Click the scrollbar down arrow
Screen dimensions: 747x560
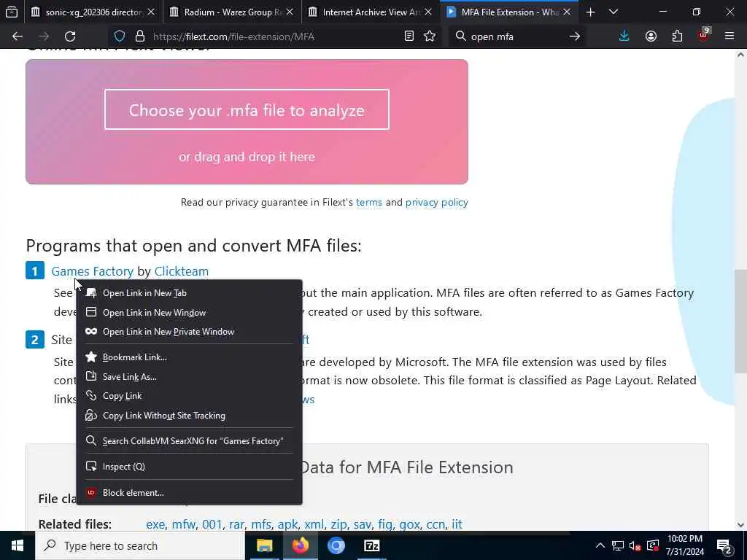pos(741,525)
